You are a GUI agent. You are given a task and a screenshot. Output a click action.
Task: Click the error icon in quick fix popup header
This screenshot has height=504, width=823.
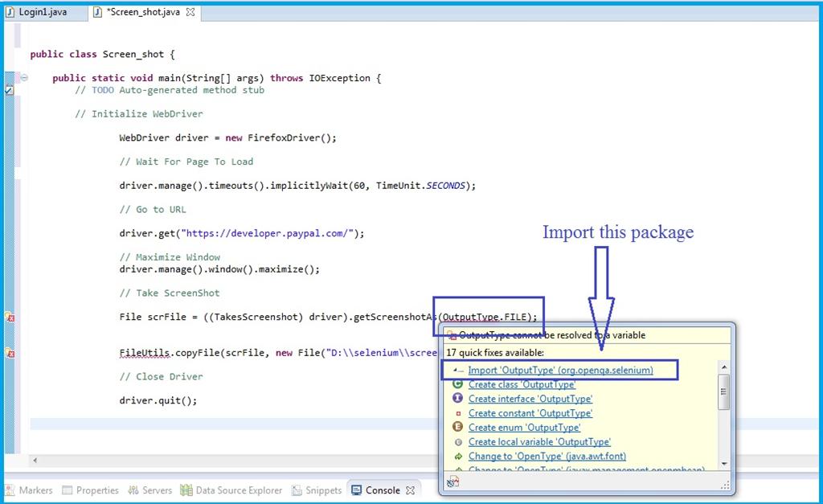coord(452,335)
